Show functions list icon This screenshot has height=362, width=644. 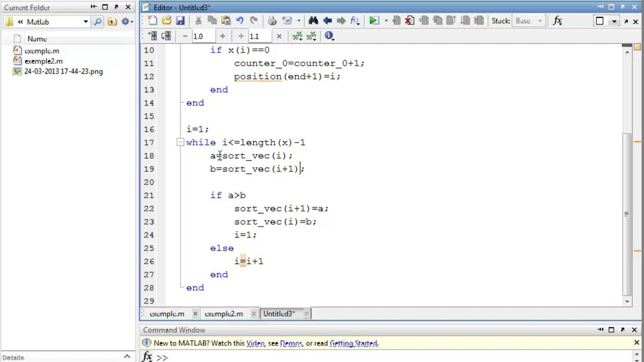pos(355,21)
